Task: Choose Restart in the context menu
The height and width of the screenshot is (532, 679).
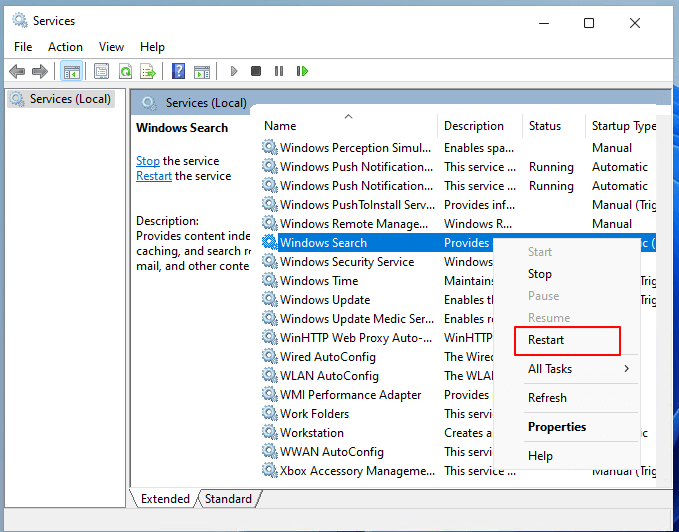Action: coord(546,340)
